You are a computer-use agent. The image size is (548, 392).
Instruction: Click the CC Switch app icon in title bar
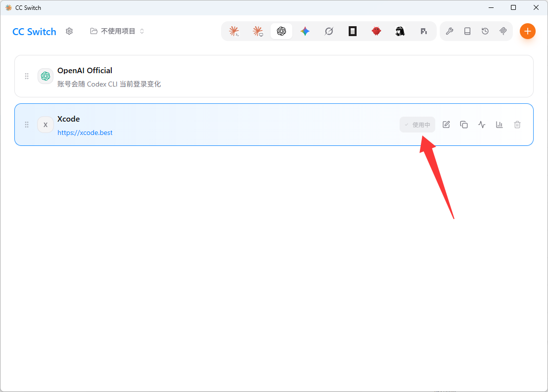[x=9, y=8]
